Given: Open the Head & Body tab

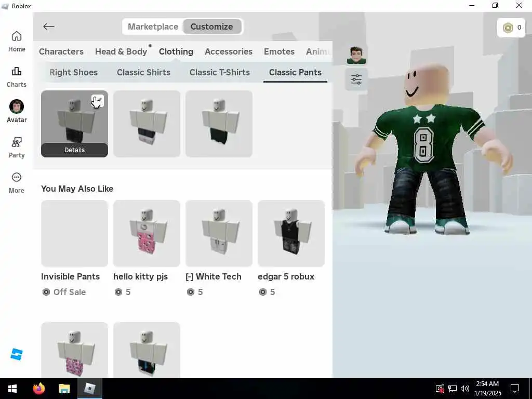Looking at the screenshot, I should (121, 51).
